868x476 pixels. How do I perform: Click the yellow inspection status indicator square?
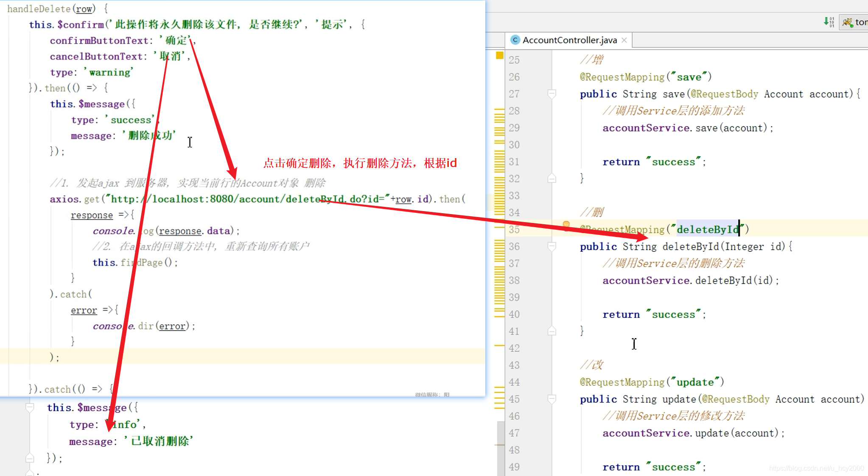499,55
